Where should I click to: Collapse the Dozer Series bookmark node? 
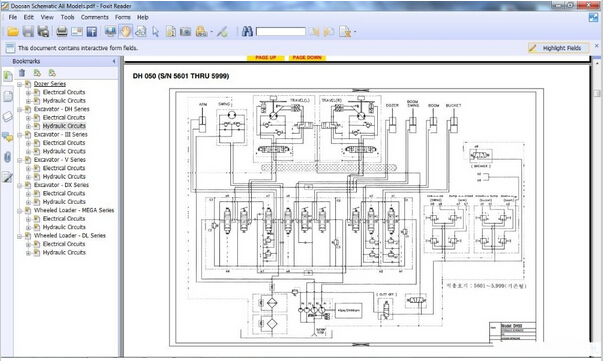click(x=19, y=84)
